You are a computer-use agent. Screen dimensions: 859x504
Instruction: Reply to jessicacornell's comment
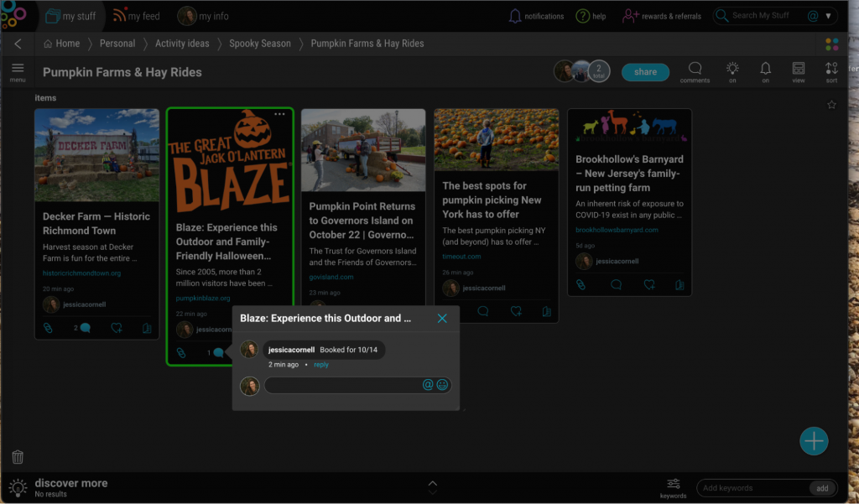coord(321,364)
